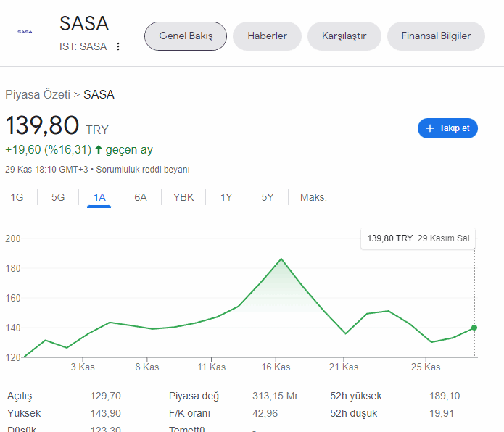Click the green endpoint dot on chart
The image size is (504, 432).
click(x=474, y=328)
